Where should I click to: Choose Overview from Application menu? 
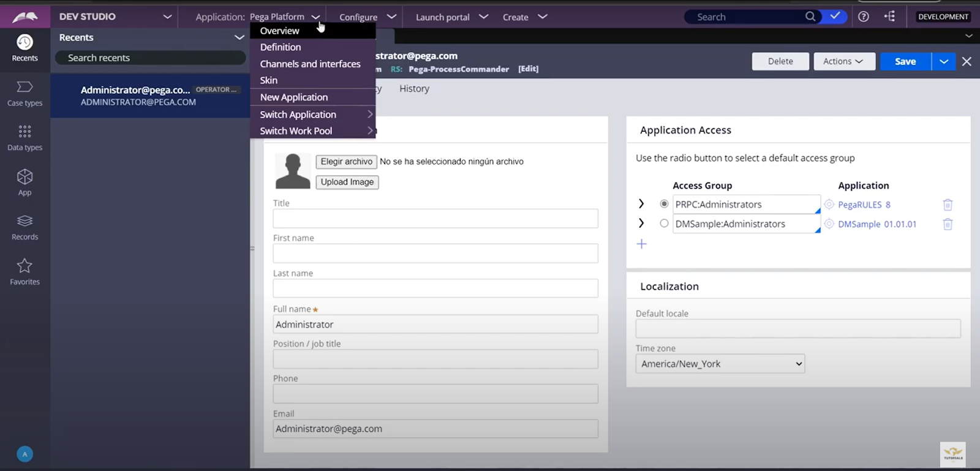[x=312, y=31]
